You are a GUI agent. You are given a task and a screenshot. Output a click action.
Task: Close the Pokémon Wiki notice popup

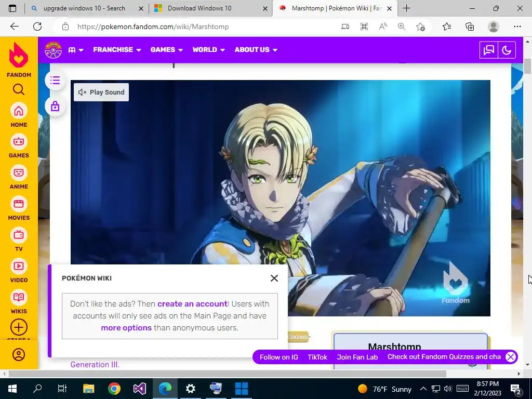[x=274, y=278]
